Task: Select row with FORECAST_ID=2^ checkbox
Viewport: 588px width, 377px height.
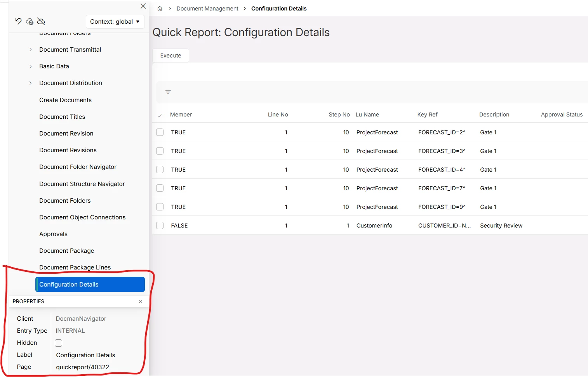Action: point(160,132)
